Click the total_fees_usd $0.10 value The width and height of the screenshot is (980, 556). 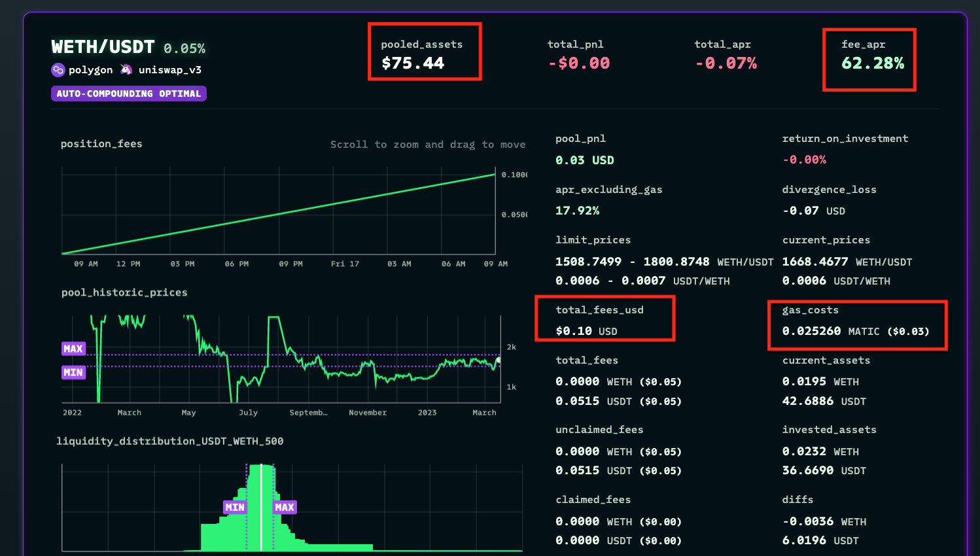pyautogui.click(x=586, y=331)
